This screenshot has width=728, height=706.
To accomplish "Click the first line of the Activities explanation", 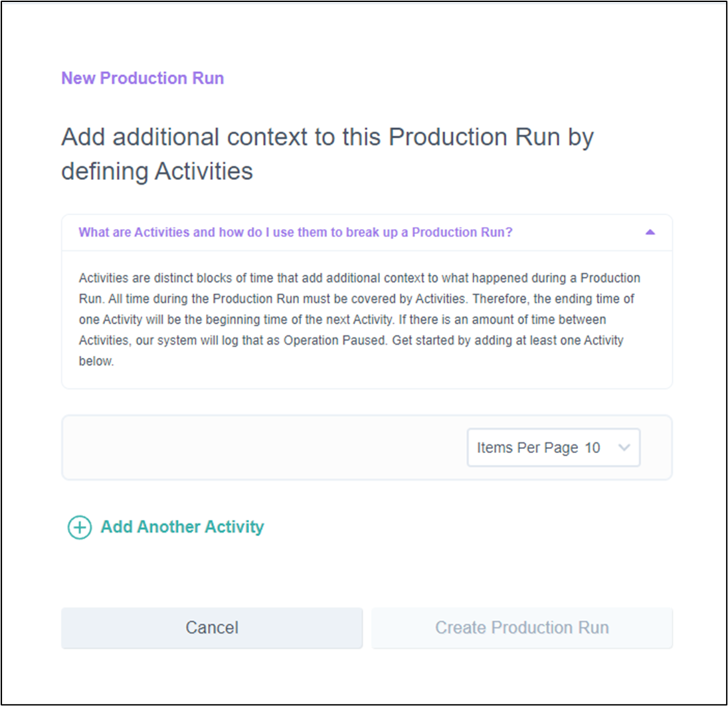I will pos(359,278).
